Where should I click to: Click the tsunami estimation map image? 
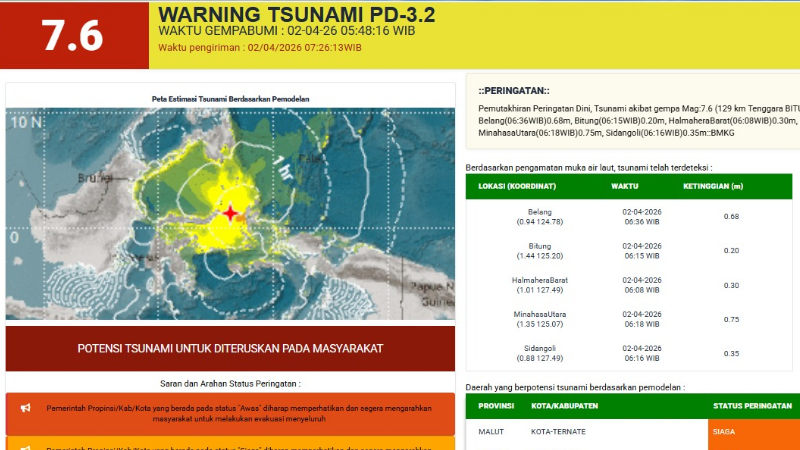[x=230, y=214]
